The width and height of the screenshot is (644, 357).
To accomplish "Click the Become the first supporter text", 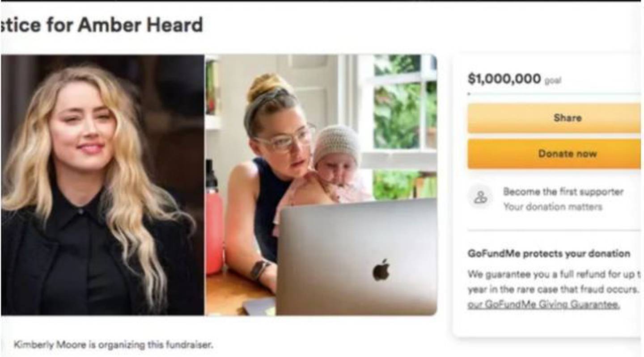I will tap(563, 192).
